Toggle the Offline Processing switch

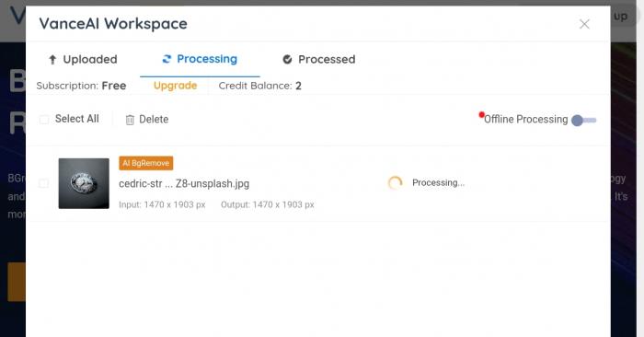(583, 121)
